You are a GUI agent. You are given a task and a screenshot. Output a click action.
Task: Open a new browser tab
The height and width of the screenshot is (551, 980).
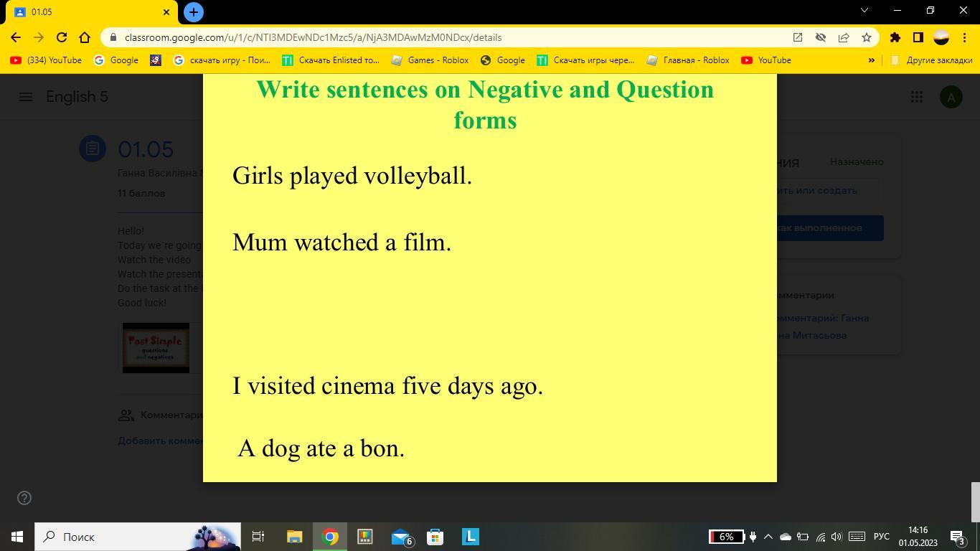pyautogui.click(x=193, y=11)
